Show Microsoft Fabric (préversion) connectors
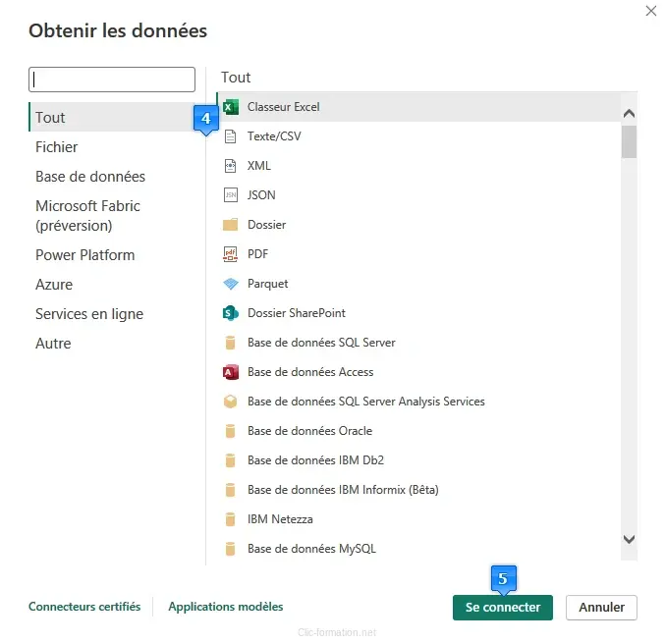Screen dimensions: 665x644 (87, 216)
